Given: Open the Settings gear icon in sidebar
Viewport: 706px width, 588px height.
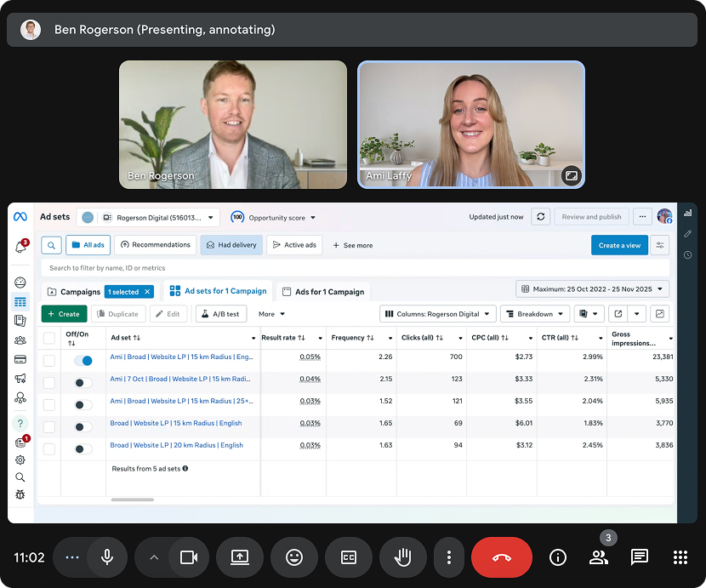Looking at the screenshot, I should coord(20,460).
